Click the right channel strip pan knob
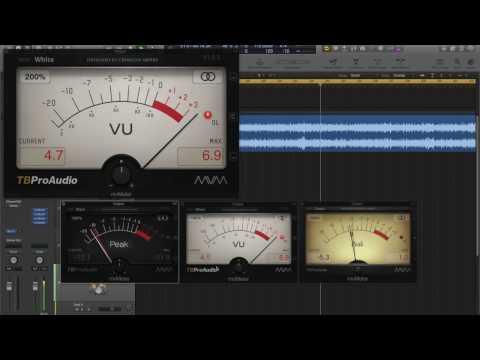The height and width of the screenshot is (360, 480). coord(39,260)
